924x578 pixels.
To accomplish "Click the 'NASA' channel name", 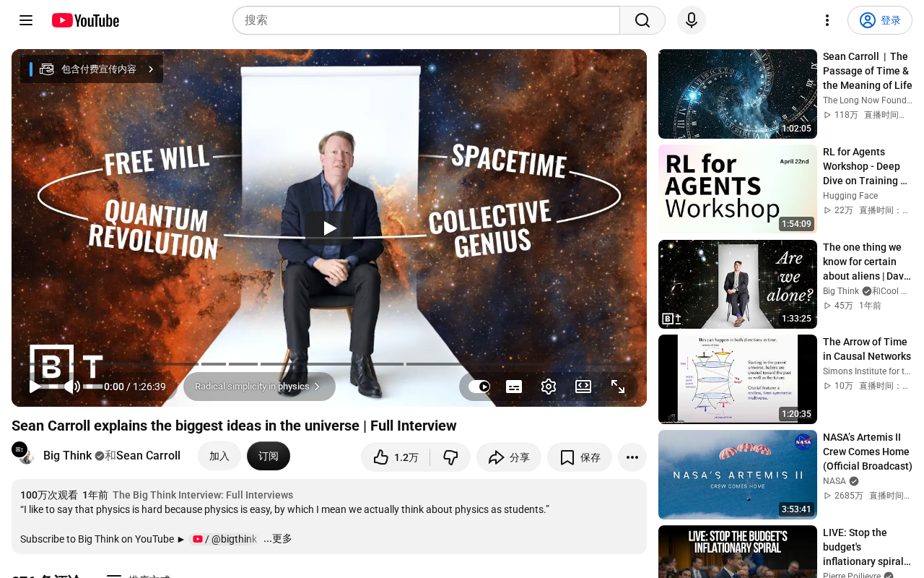I will pos(834,481).
